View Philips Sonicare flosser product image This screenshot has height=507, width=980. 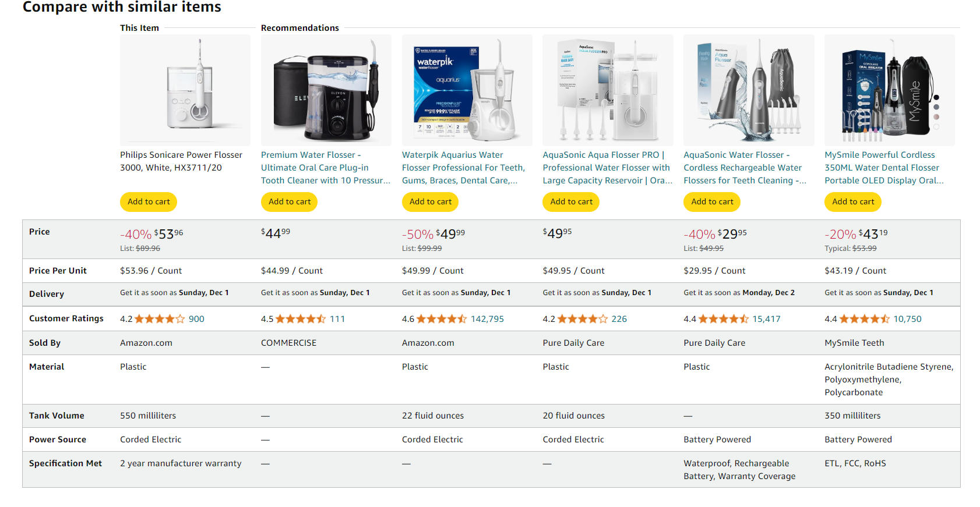pos(185,90)
